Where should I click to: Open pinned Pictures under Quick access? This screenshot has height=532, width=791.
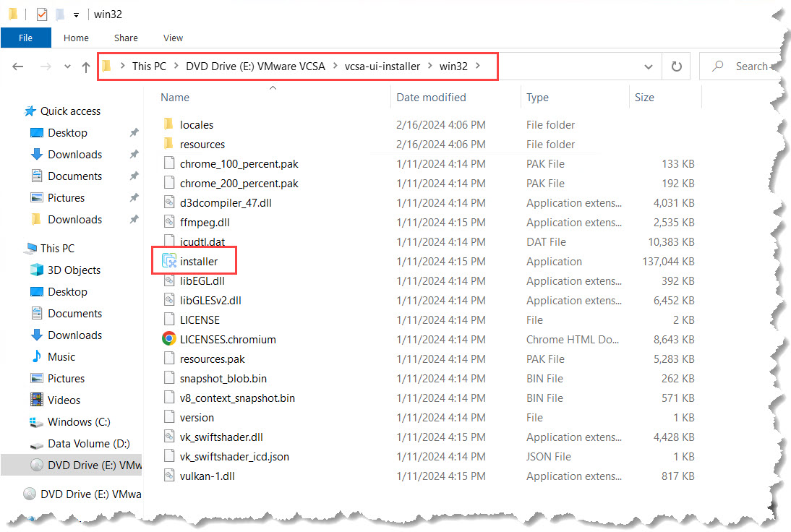[66, 197]
